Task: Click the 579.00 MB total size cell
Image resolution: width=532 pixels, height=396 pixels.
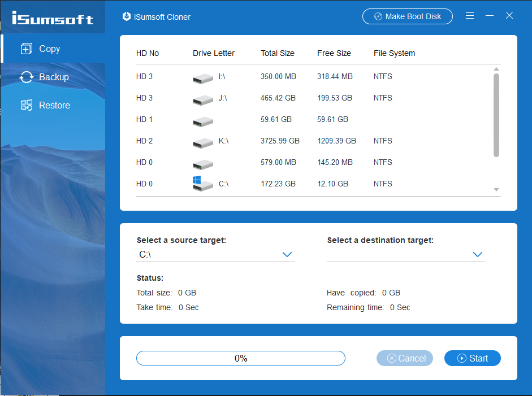Action: [278, 162]
